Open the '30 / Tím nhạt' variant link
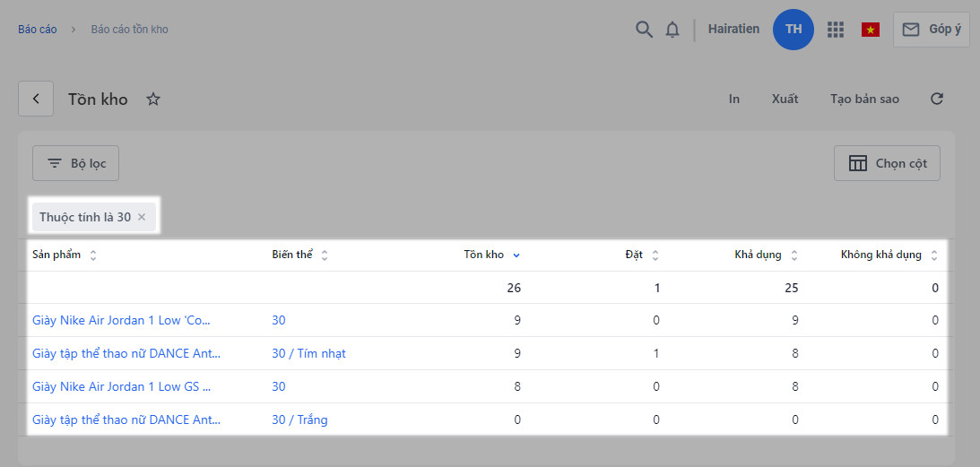The image size is (980, 467). [x=308, y=353]
